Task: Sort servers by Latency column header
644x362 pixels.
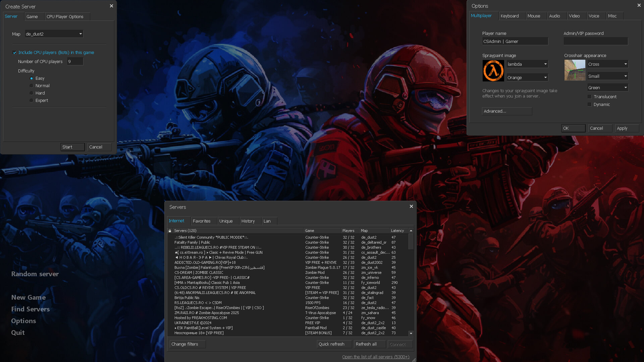Action: 399,231
